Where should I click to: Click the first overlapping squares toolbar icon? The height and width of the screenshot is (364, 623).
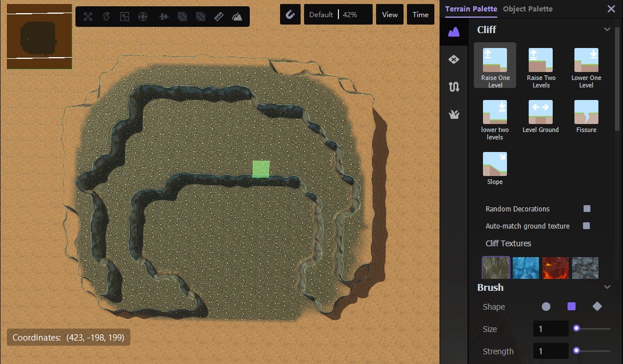[182, 17]
